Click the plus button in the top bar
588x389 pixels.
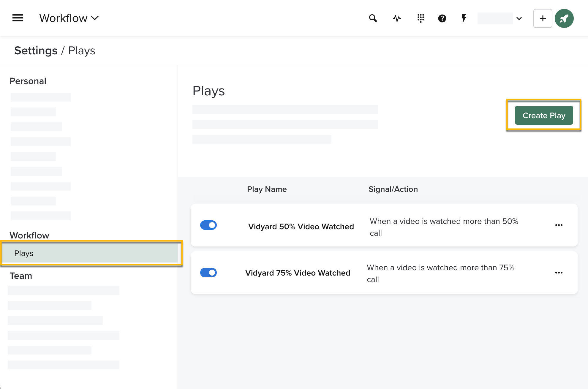[x=543, y=18]
